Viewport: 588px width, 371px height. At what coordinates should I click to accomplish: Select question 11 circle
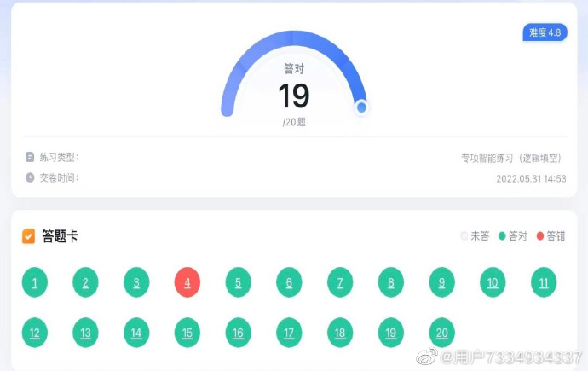(x=544, y=282)
